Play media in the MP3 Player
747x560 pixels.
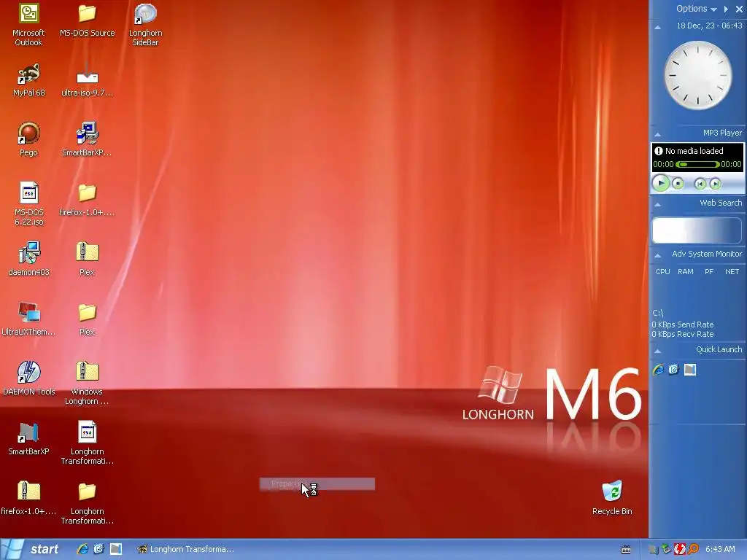click(x=661, y=183)
